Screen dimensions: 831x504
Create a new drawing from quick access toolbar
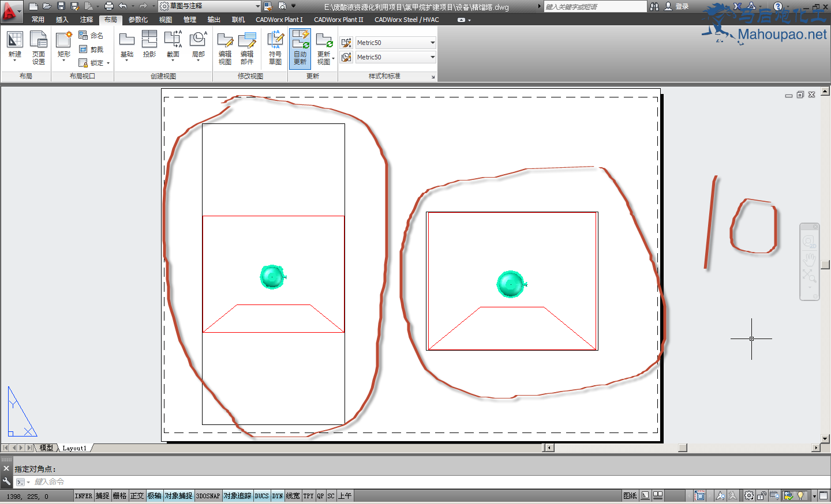pyautogui.click(x=33, y=6)
